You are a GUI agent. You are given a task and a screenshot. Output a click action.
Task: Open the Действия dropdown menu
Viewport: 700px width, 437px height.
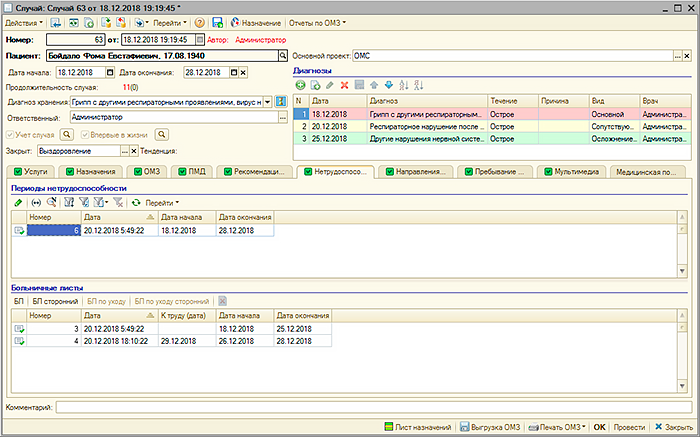[x=24, y=22]
